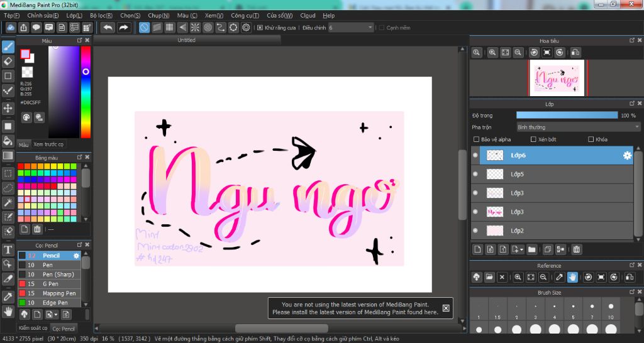The height and width of the screenshot is (343, 644).
Task: Select the Lớp5 layer
Action: 552,174
